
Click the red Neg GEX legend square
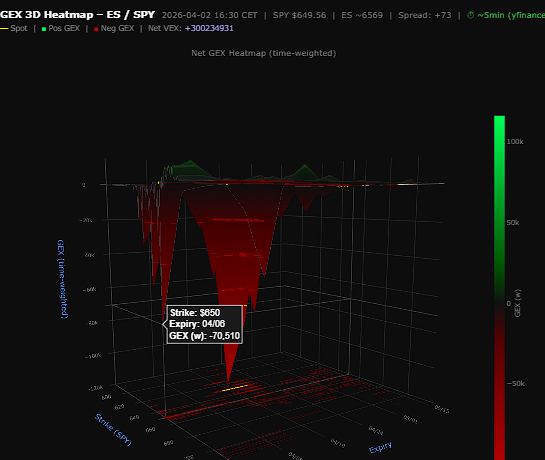click(x=96, y=29)
